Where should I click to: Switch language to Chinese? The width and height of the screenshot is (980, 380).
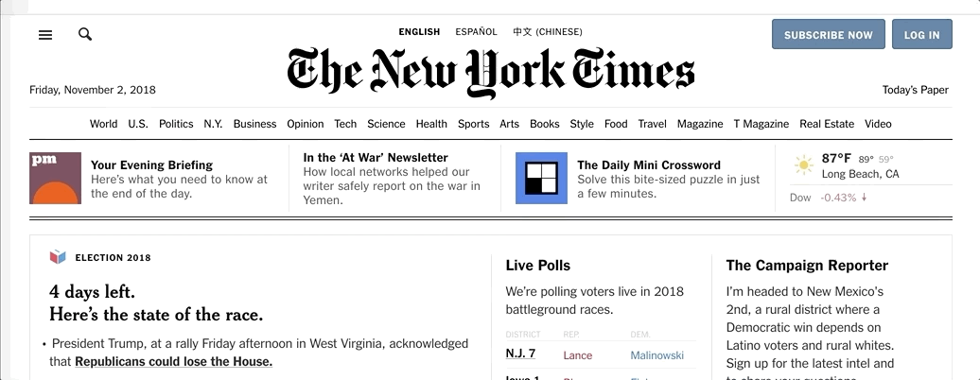coord(548,32)
